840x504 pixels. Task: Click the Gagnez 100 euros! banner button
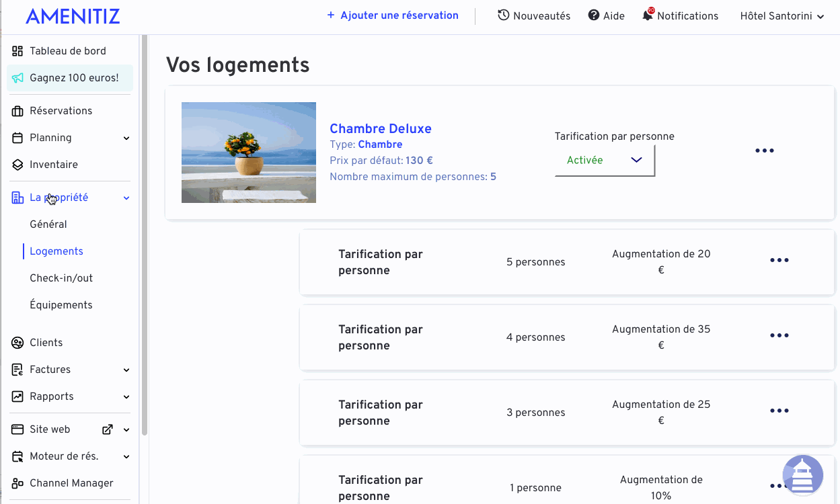pyautogui.click(x=70, y=78)
